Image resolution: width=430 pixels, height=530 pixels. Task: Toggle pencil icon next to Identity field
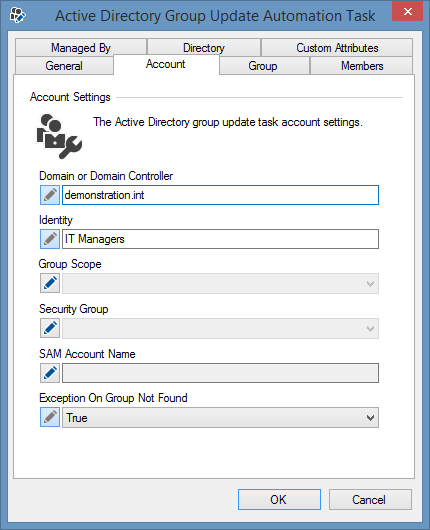(50, 239)
